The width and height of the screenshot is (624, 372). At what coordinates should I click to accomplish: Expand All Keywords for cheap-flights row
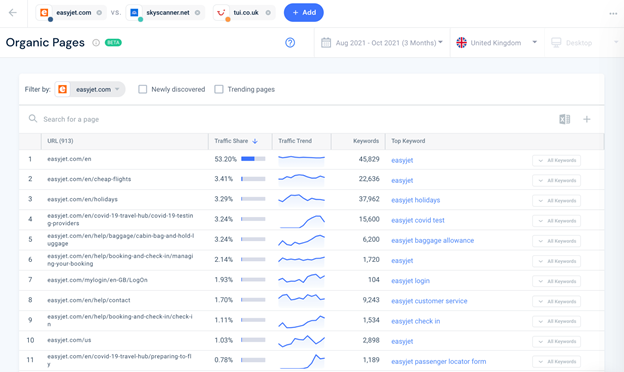556,181
